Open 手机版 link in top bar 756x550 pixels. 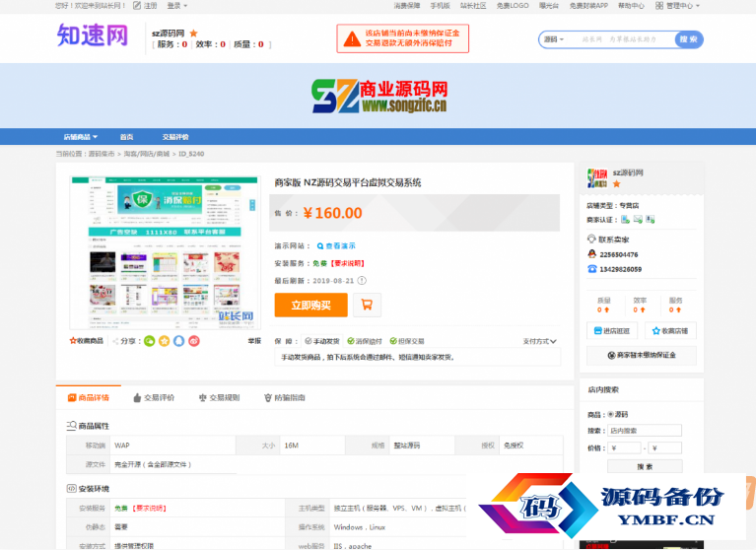tap(440, 6)
